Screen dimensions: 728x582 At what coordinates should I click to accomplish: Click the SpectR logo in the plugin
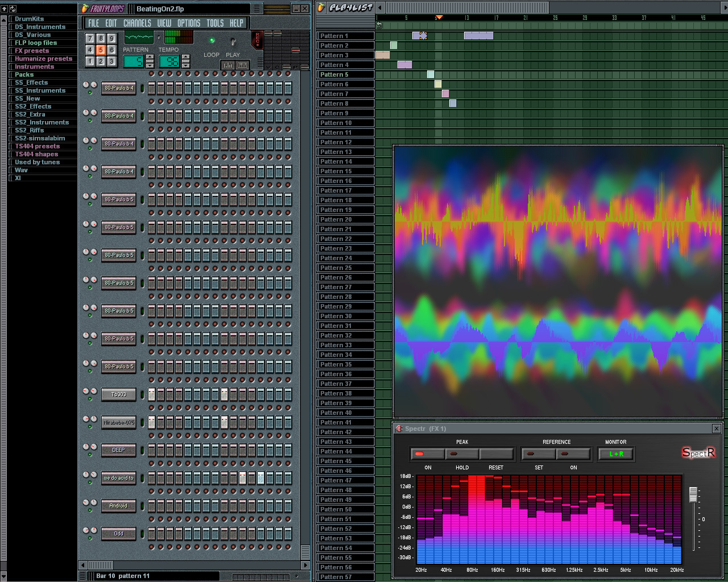(x=698, y=452)
